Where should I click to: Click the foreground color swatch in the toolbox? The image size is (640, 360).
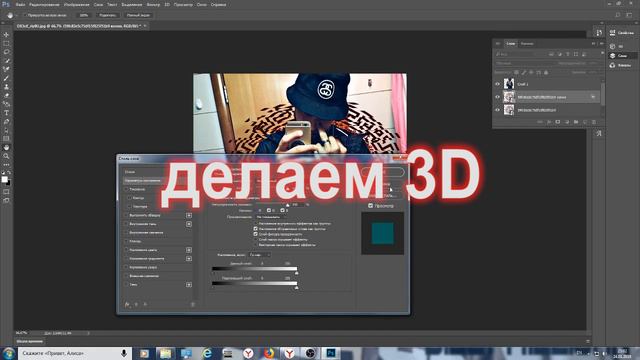[4, 180]
